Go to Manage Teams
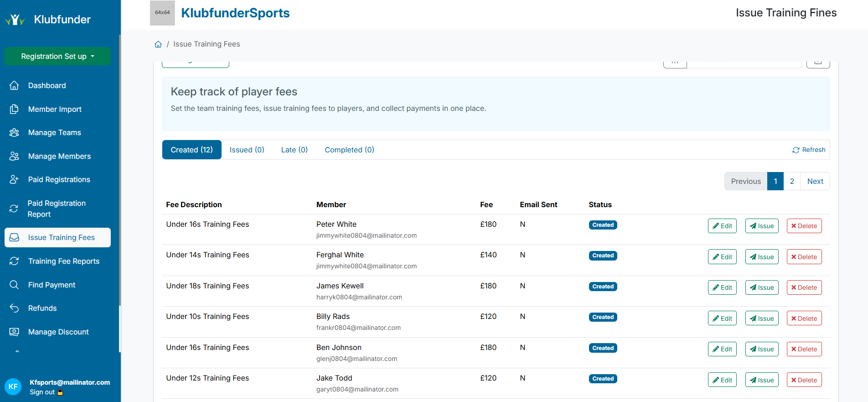 pyautogui.click(x=54, y=132)
